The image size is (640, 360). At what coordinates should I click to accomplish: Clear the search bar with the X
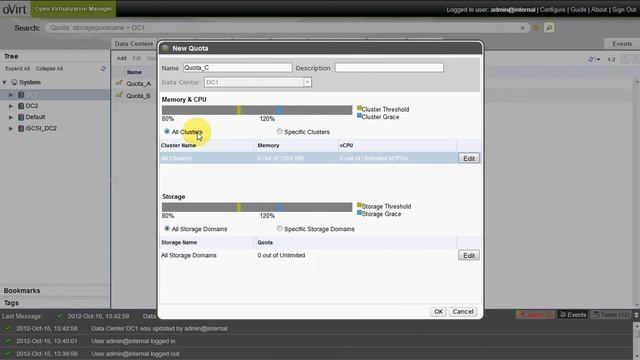click(x=522, y=28)
